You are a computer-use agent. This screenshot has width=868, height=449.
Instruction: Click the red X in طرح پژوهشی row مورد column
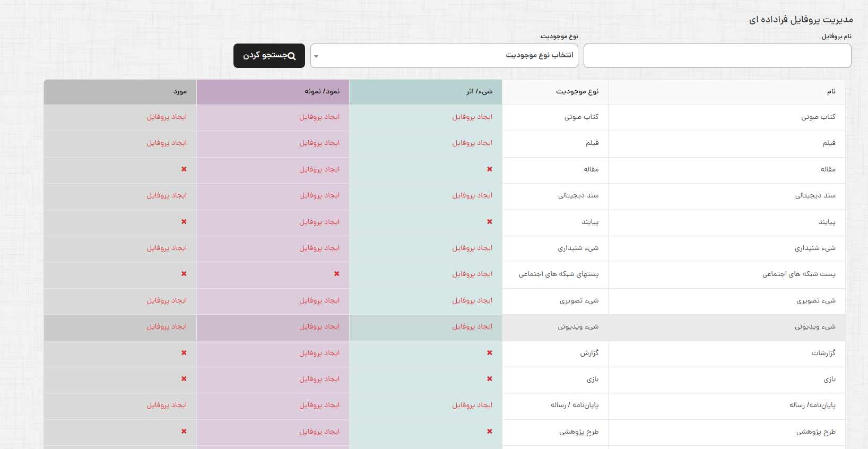point(184,431)
